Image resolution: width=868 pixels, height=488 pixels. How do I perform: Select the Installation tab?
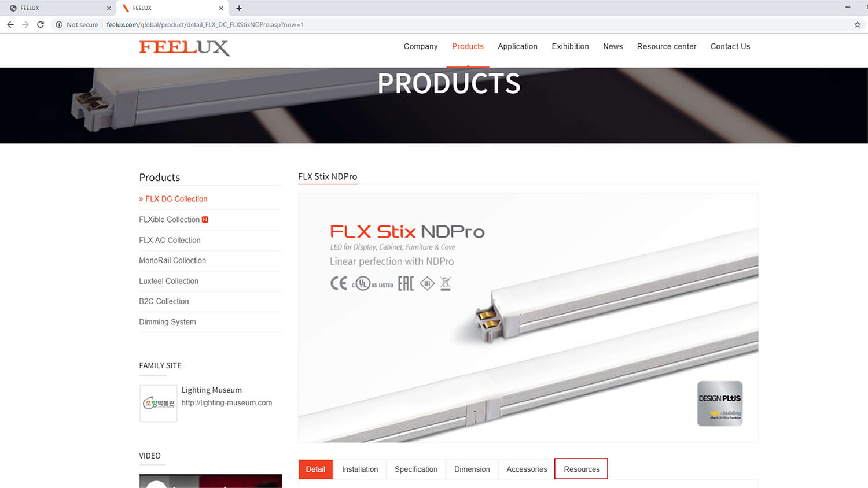pyautogui.click(x=360, y=469)
